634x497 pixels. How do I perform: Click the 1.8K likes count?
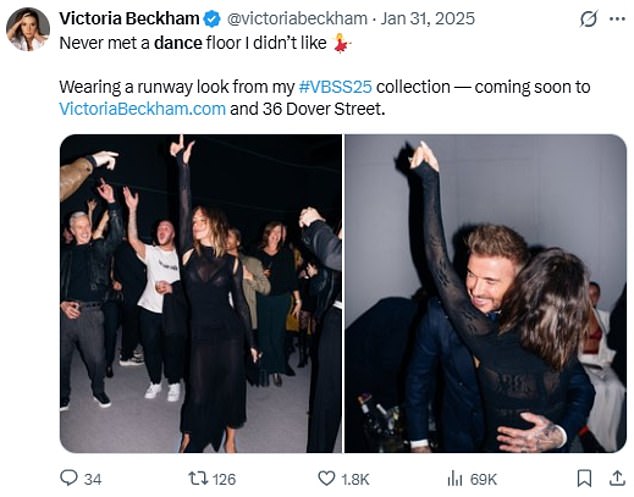pos(355,478)
